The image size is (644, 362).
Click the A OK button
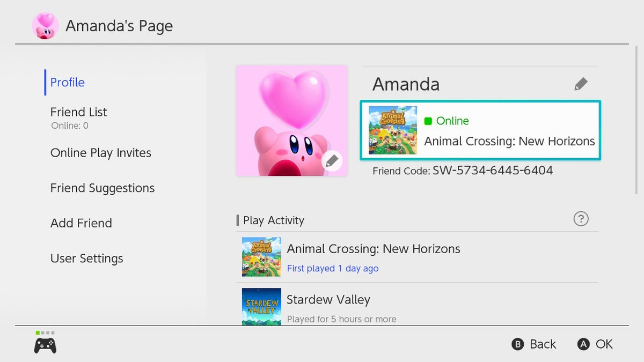pyautogui.click(x=595, y=344)
